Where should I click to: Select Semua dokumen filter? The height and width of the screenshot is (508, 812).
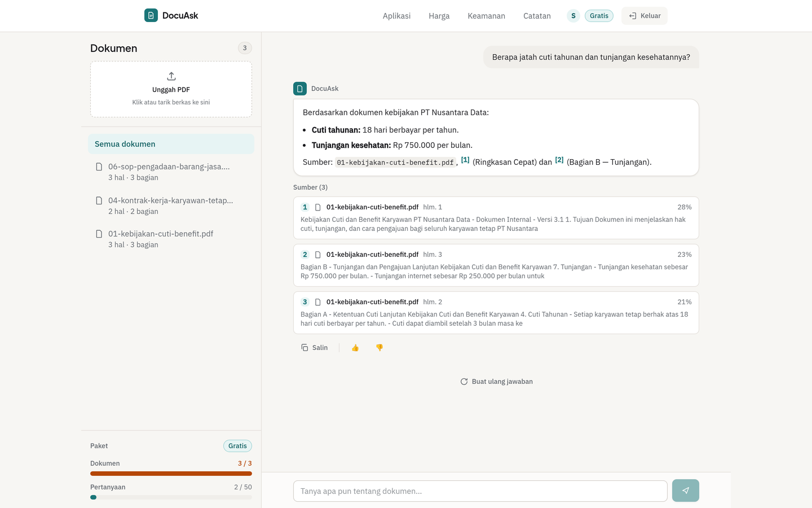pos(171,144)
